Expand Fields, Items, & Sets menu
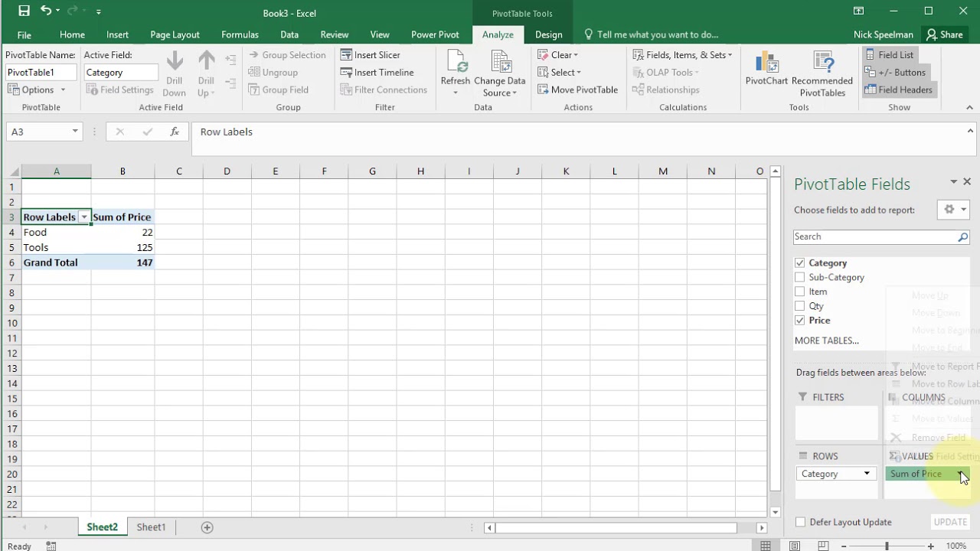 coord(682,55)
